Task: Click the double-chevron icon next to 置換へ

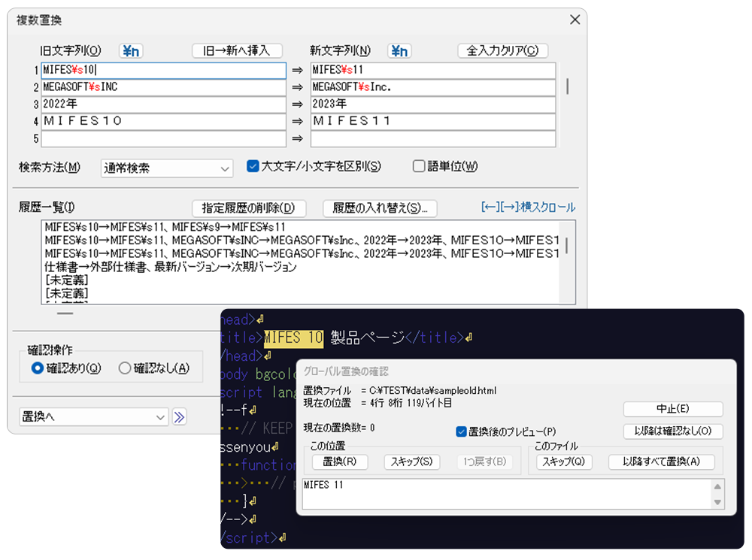Action: click(180, 417)
